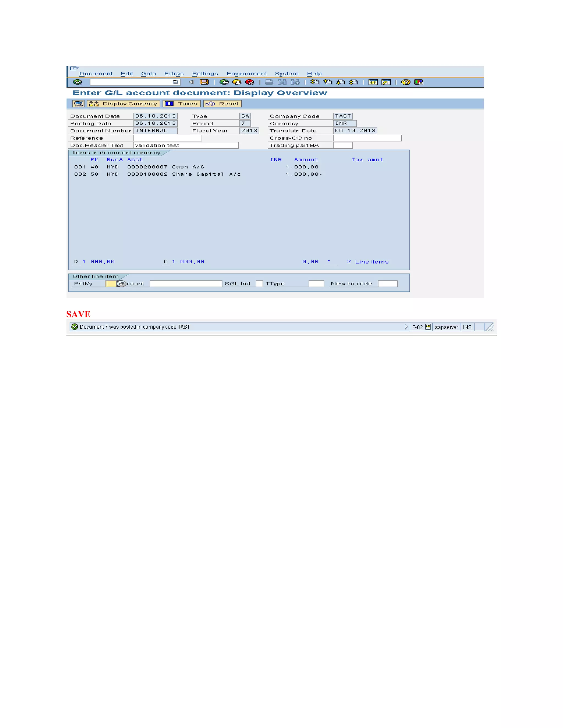Click the Create New Session icon
Image resolution: width=563 pixels, height=728 pixels.
tap(373, 82)
